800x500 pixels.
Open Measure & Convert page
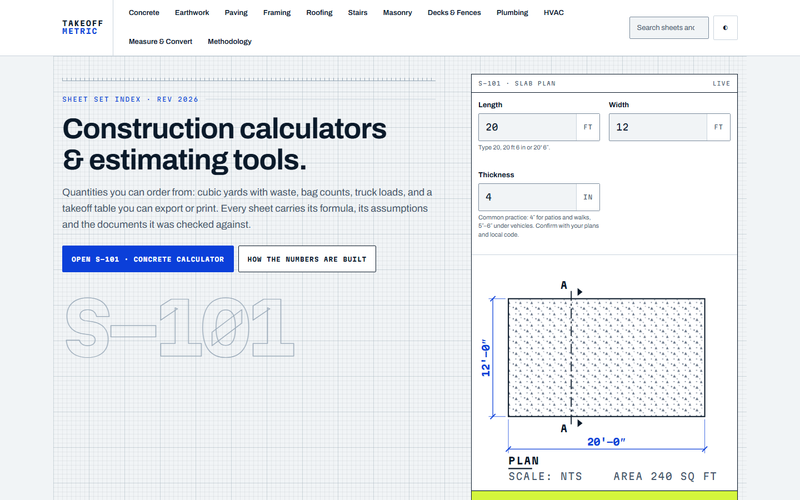pyautogui.click(x=160, y=41)
